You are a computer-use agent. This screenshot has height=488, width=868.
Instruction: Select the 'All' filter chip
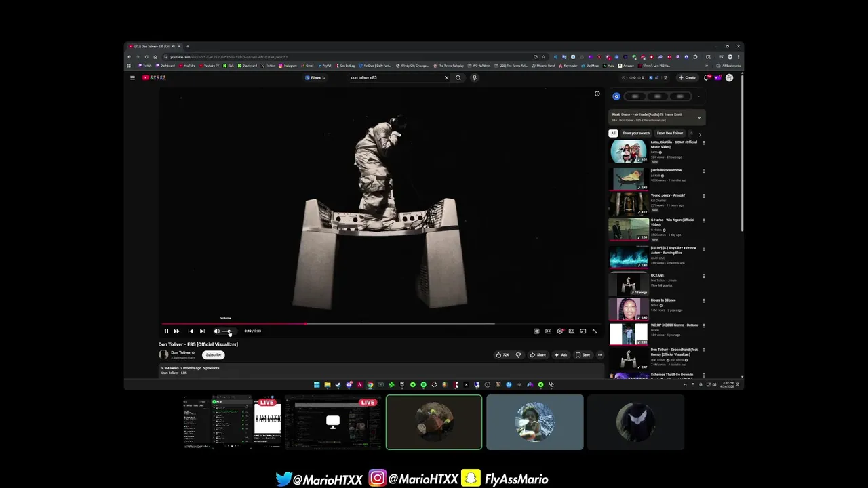(613, 134)
